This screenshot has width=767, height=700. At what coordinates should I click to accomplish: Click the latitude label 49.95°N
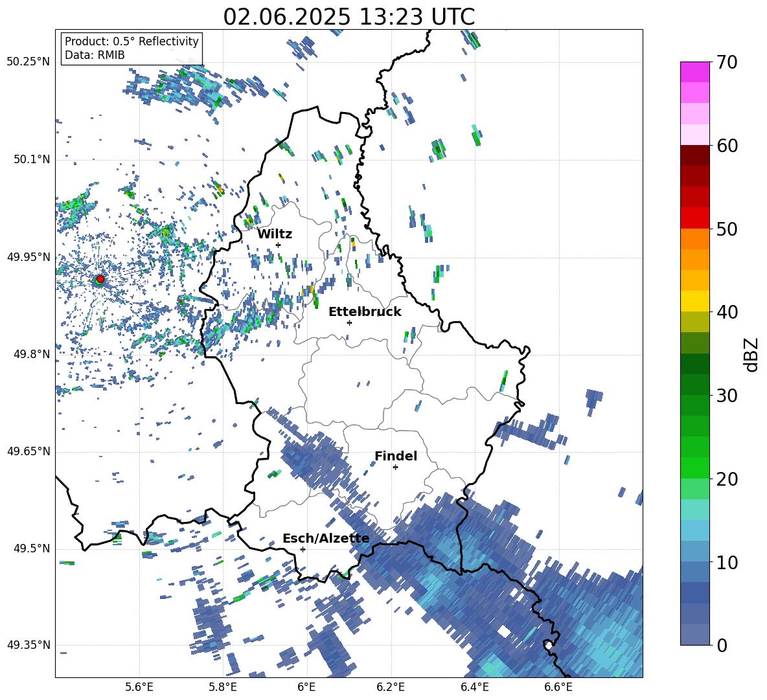coord(29,257)
